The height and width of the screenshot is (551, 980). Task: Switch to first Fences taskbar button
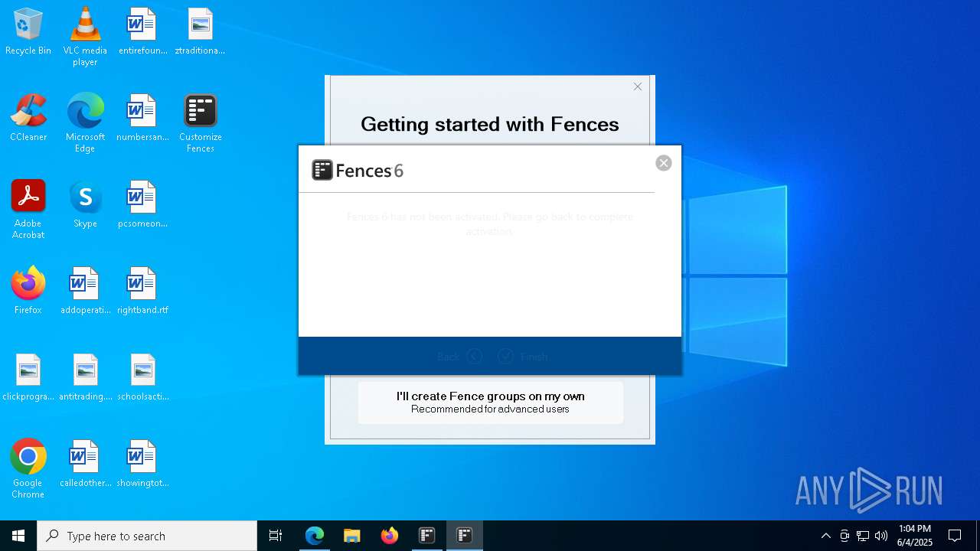click(x=427, y=536)
